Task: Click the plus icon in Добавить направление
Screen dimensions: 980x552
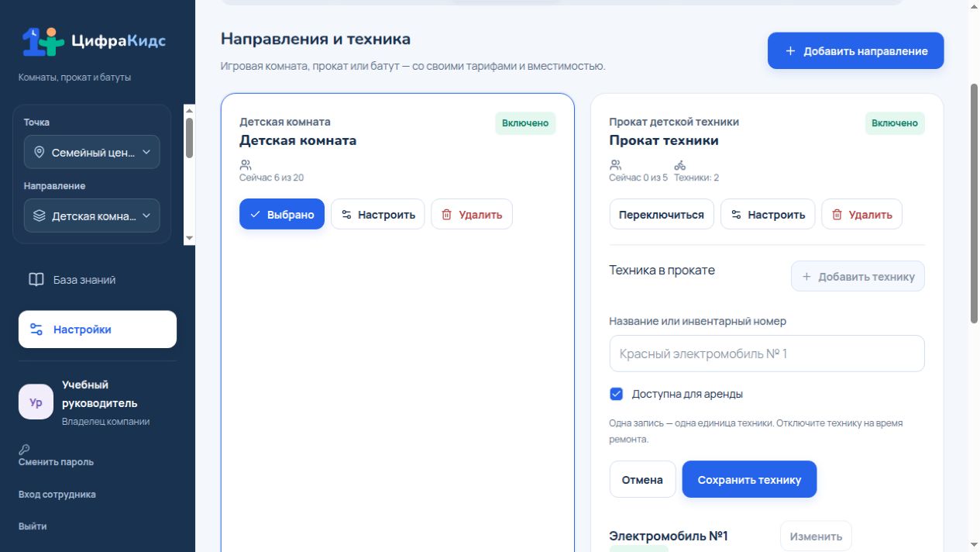Action: (790, 51)
